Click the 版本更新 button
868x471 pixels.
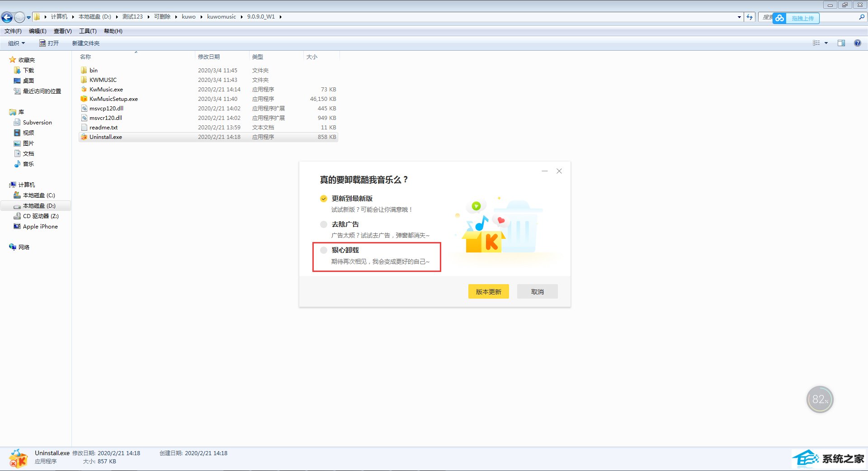(489, 291)
